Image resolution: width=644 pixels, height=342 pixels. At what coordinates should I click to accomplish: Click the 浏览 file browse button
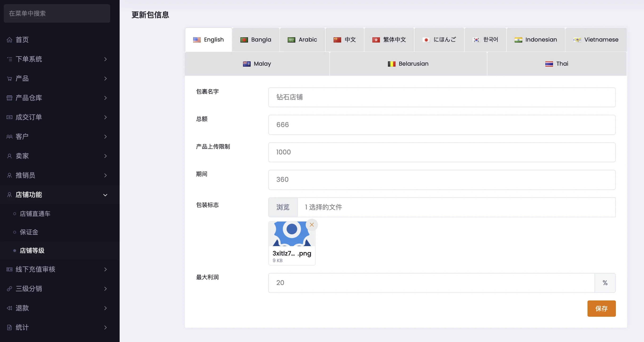283,207
